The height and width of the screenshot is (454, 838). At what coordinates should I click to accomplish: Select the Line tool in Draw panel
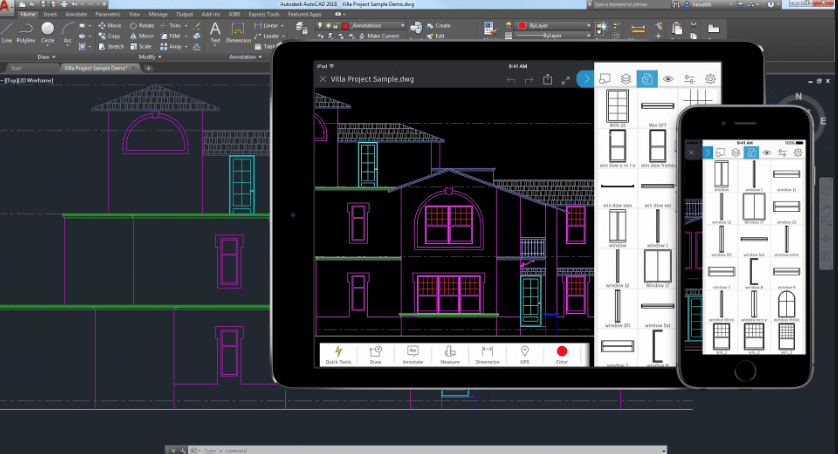7,32
